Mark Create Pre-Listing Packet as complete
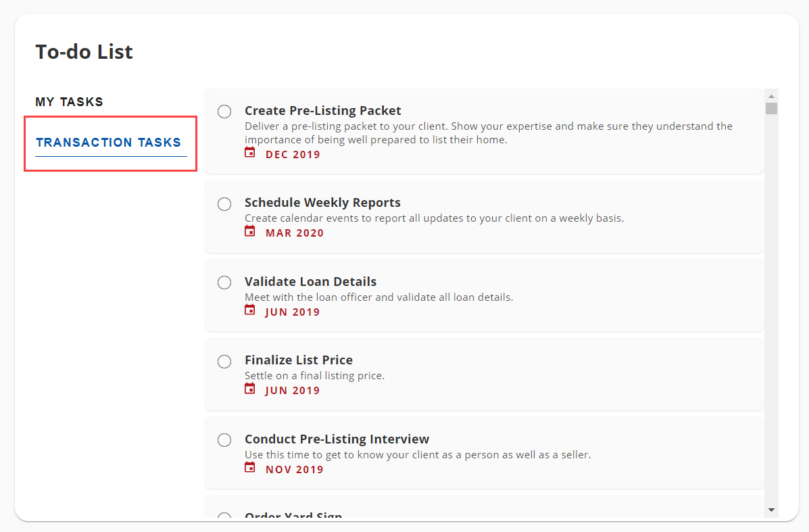The image size is (809, 532). (224, 112)
